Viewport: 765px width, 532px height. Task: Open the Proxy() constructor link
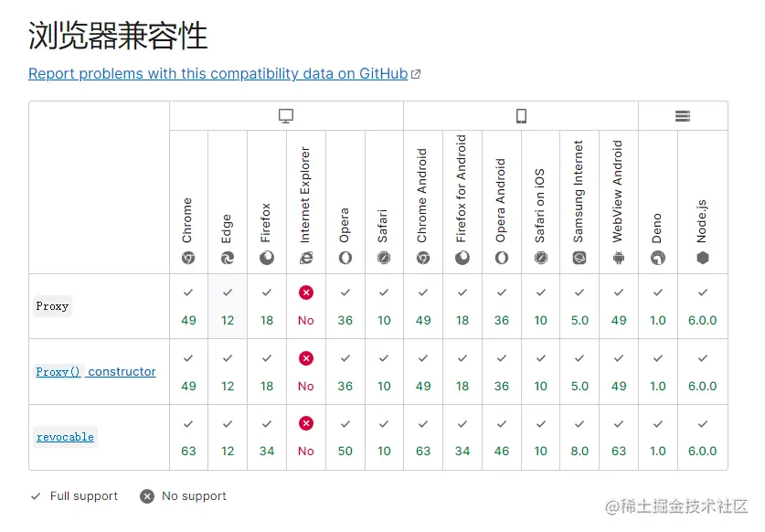click(x=96, y=371)
